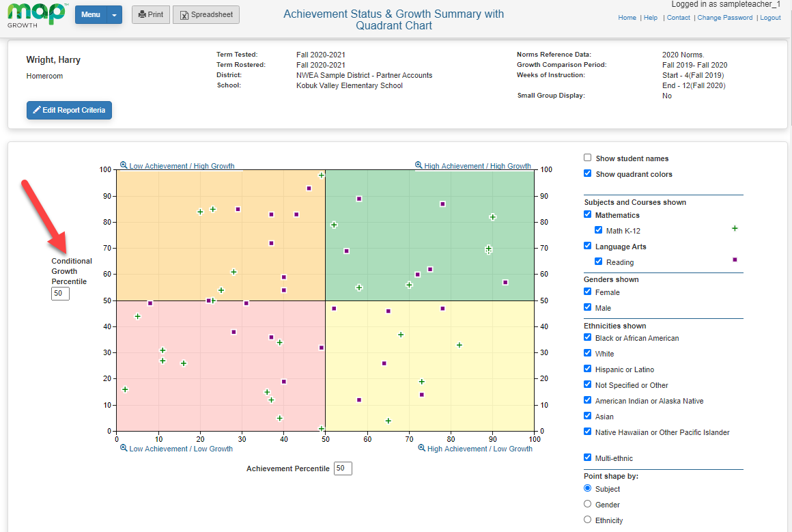
Task: Open the Help link in header
Action: pyautogui.click(x=651, y=18)
